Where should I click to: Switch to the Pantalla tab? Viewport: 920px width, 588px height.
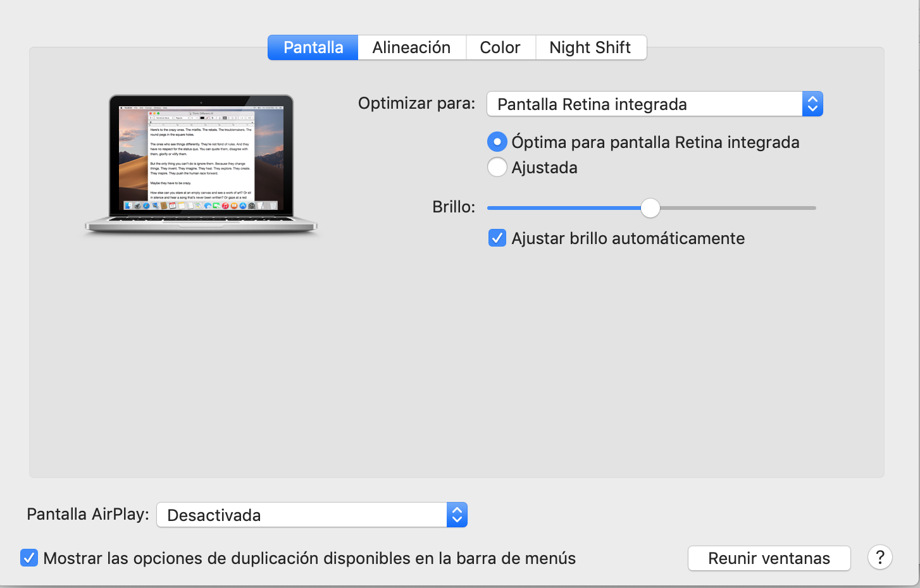(313, 47)
